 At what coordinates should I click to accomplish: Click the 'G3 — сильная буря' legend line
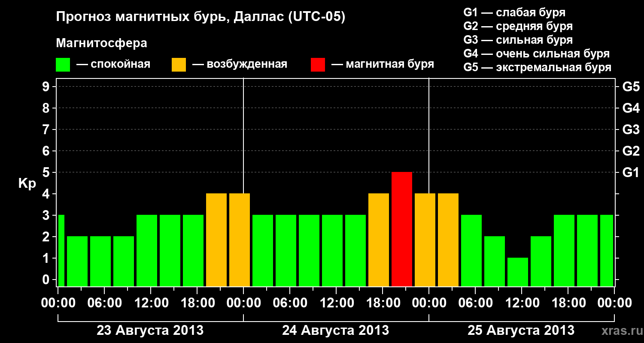coord(518,40)
